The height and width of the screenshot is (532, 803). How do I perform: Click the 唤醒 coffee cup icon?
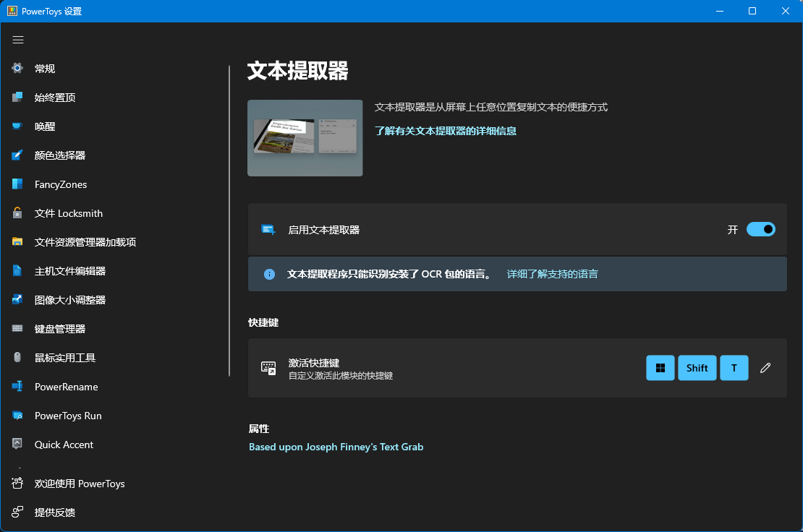pos(17,126)
